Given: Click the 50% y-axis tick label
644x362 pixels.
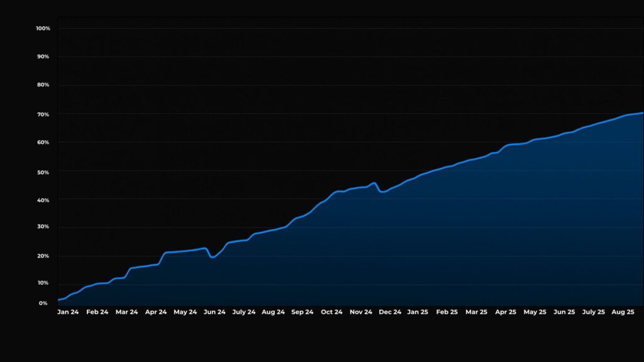Looking at the screenshot, I should pyautogui.click(x=43, y=172).
